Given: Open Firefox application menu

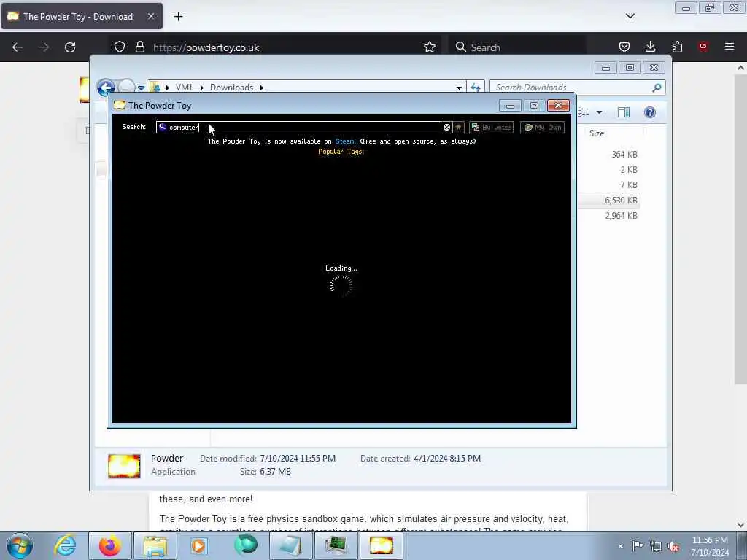Looking at the screenshot, I should click(x=729, y=47).
